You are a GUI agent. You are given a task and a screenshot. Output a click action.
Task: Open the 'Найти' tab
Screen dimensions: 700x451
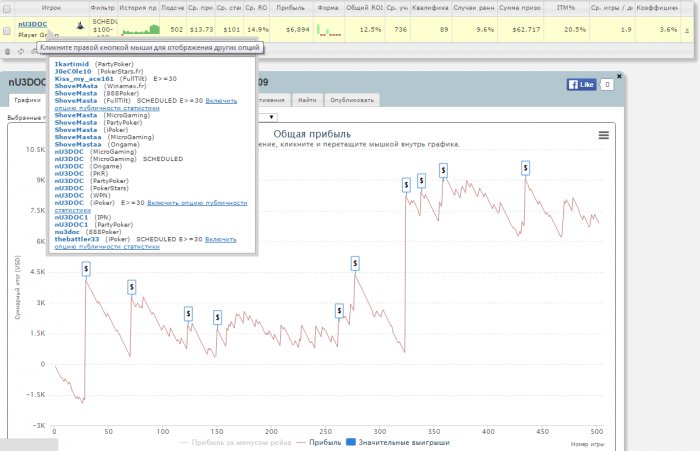308,100
